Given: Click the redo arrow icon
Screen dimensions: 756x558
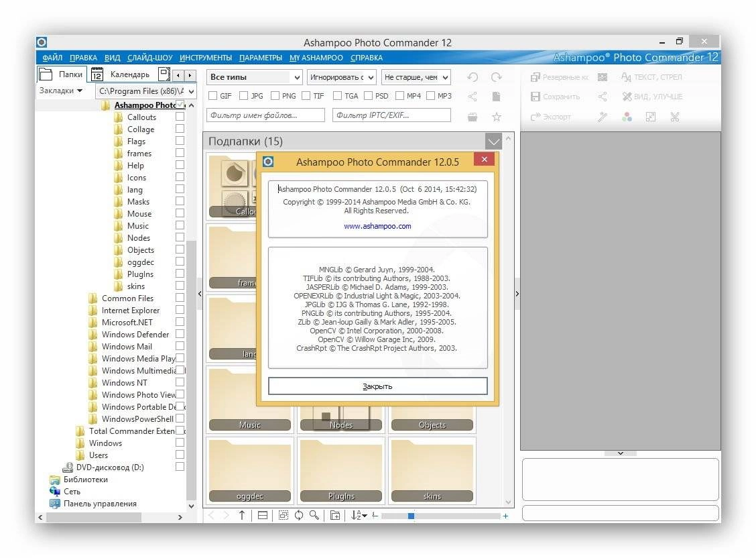Looking at the screenshot, I should tap(496, 77).
